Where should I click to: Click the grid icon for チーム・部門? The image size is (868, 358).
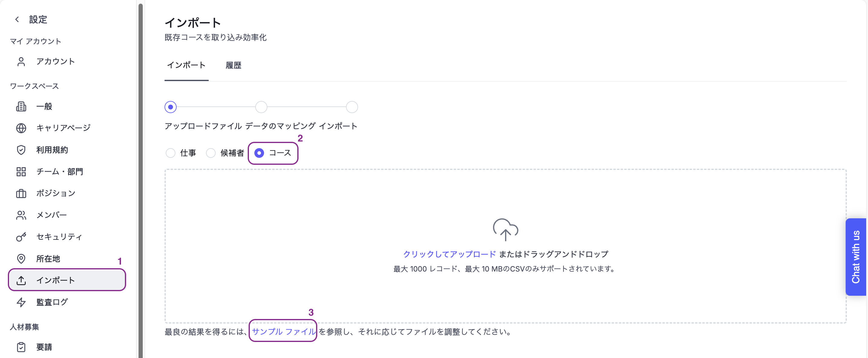tap(21, 172)
